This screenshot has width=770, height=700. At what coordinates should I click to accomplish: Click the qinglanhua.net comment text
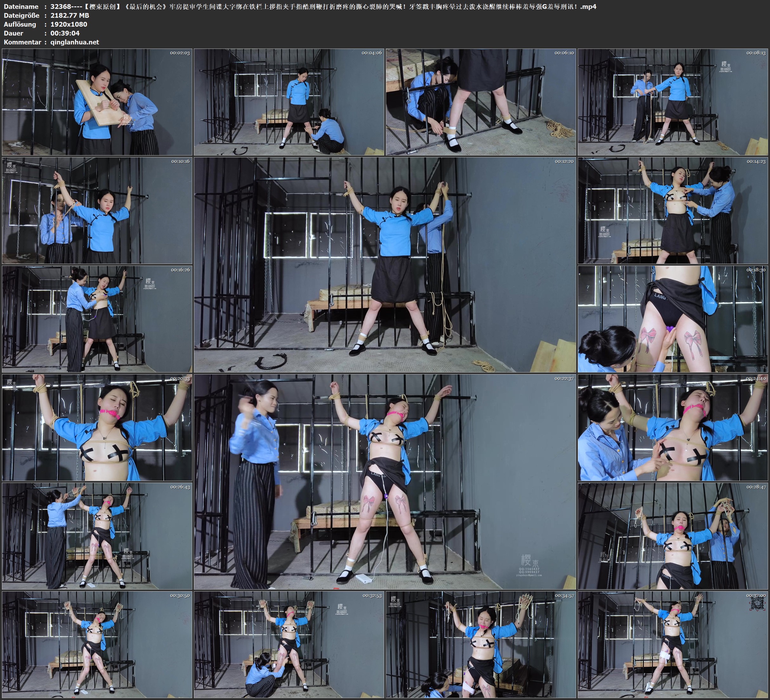[x=75, y=42]
